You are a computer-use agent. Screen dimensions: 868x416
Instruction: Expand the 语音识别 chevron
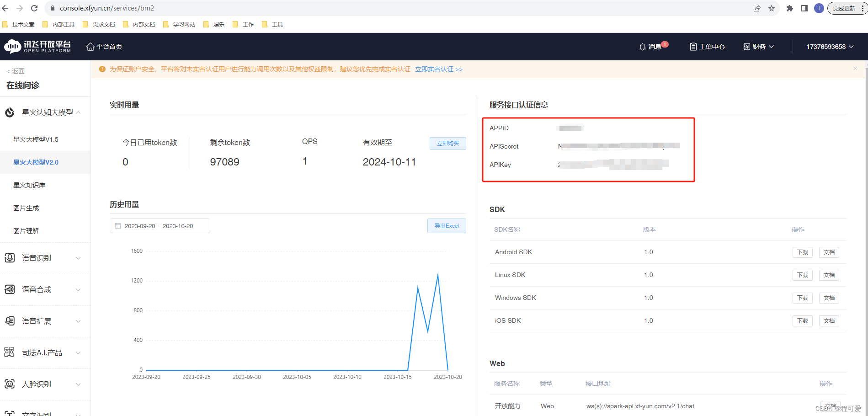point(78,258)
